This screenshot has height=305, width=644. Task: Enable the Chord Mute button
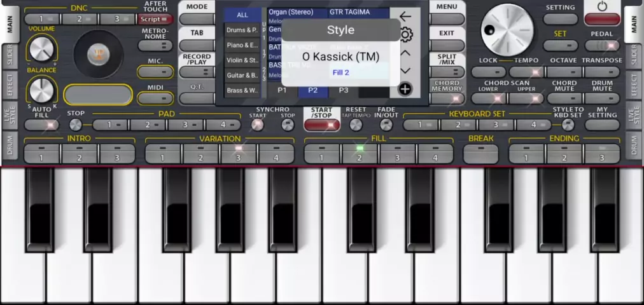(x=564, y=98)
